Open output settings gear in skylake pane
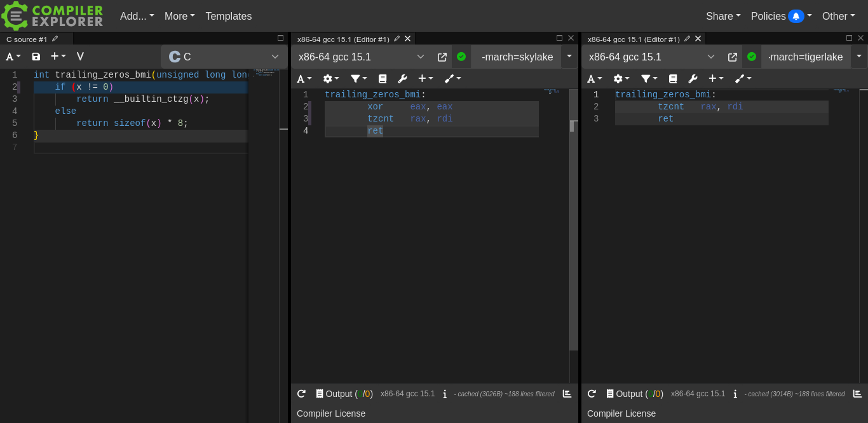The image size is (868, 423). (331, 79)
